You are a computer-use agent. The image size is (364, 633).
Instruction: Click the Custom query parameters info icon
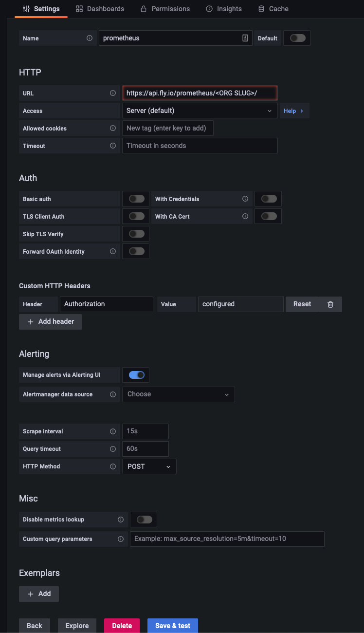tap(121, 539)
